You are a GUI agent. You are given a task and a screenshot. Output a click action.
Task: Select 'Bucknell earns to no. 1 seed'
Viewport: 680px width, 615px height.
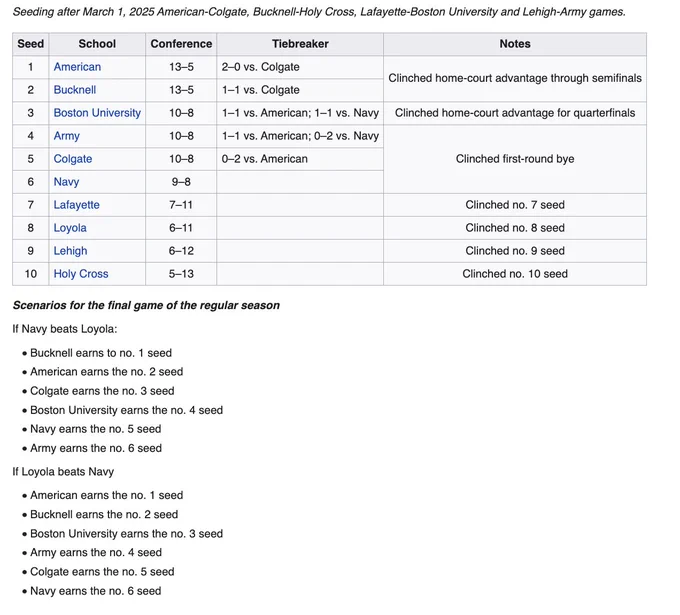[x=101, y=353]
